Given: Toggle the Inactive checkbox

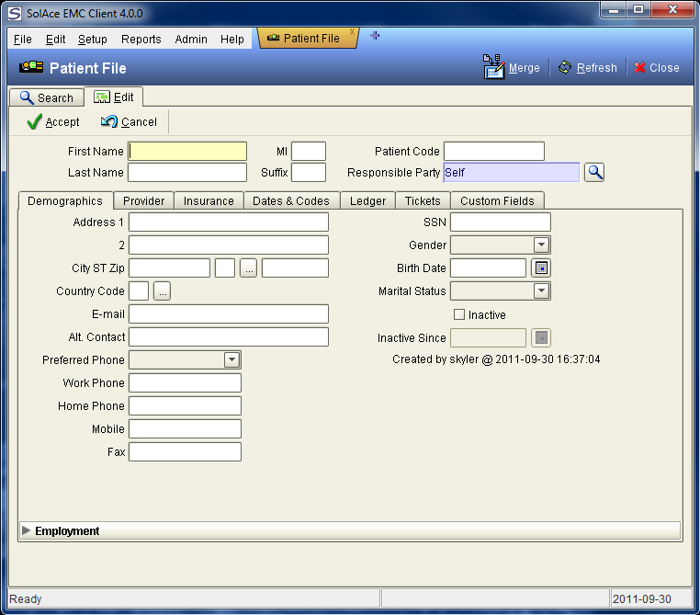Looking at the screenshot, I should point(459,314).
